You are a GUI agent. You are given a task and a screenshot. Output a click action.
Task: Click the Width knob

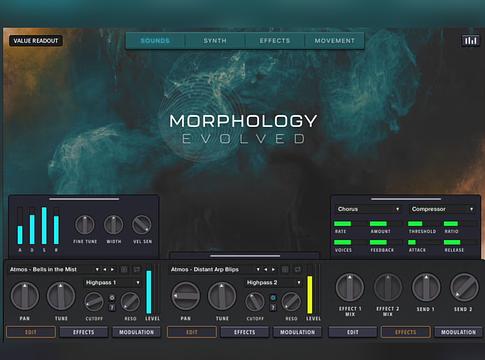(x=114, y=225)
